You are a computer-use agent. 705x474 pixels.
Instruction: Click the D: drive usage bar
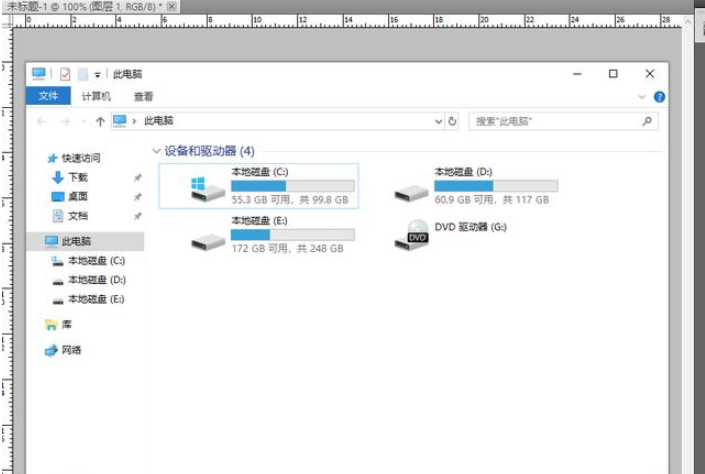496,186
